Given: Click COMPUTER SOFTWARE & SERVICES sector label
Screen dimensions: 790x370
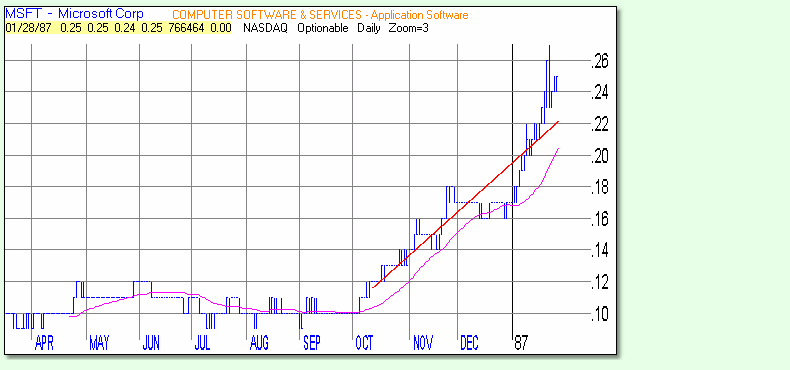Looking at the screenshot, I should [267, 15].
